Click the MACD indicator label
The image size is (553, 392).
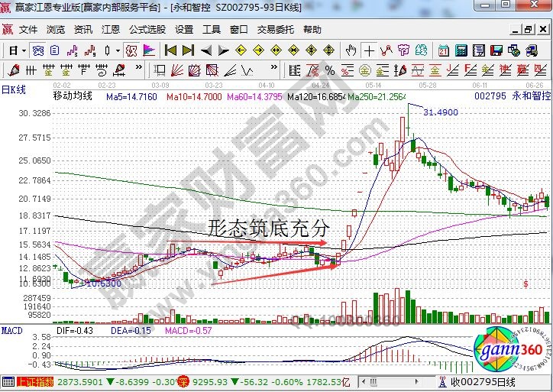[11, 329]
